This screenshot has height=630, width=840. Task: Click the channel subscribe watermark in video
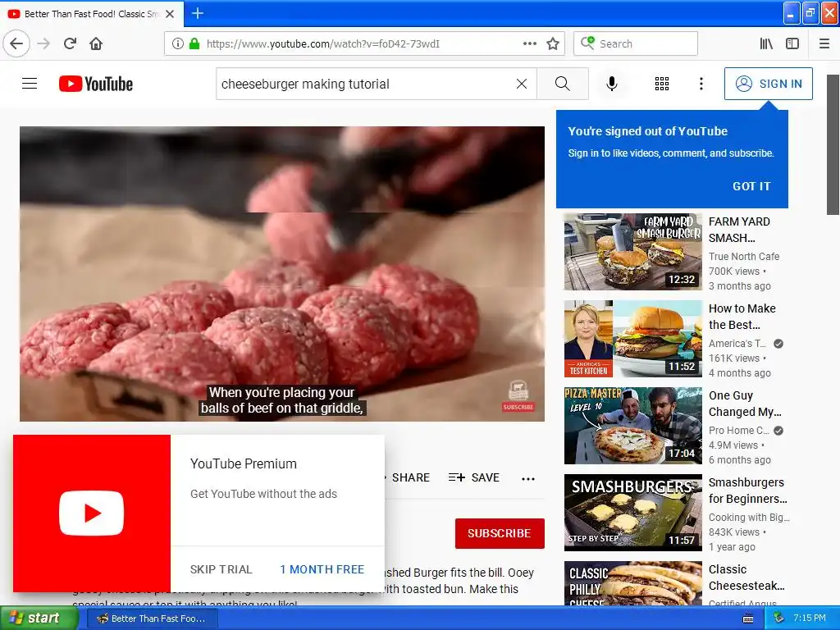[x=518, y=396]
